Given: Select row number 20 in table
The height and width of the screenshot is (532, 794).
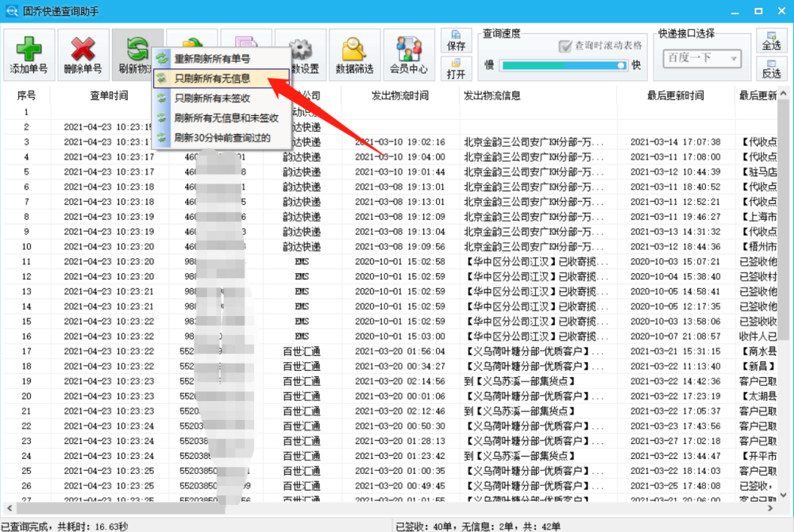Looking at the screenshot, I should [x=26, y=396].
